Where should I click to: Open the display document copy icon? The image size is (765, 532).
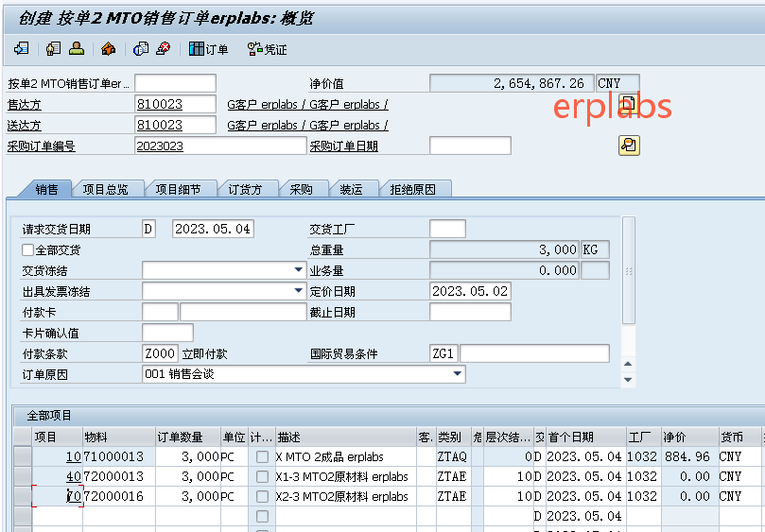[141, 49]
